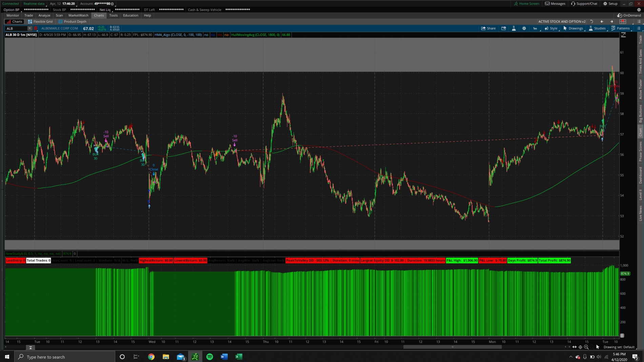
Task: Open the Big Buttons sidebar tab
Action: 640,114
